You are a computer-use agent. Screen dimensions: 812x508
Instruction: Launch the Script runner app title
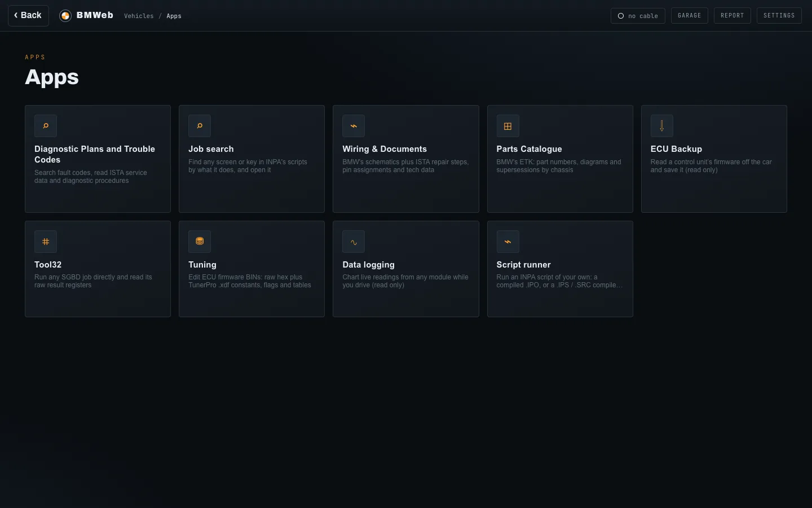523,265
